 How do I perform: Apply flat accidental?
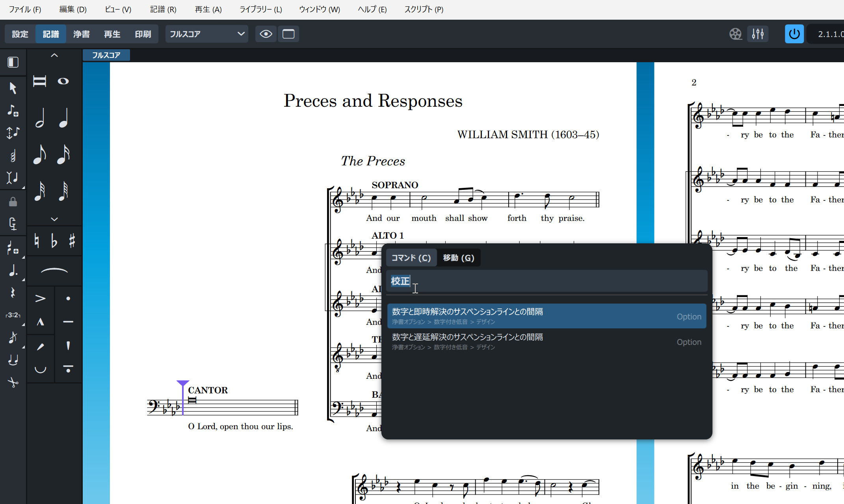tap(54, 241)
